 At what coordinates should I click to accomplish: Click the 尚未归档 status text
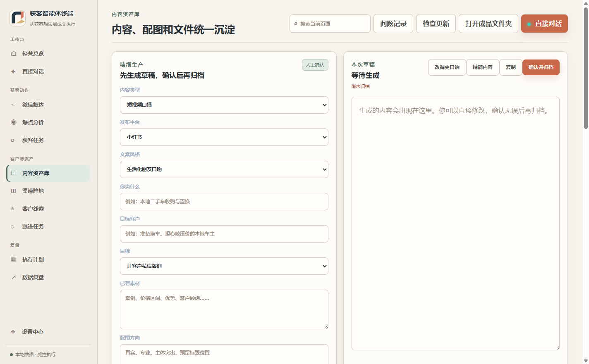pyautogui.click(x=360, y=86)
